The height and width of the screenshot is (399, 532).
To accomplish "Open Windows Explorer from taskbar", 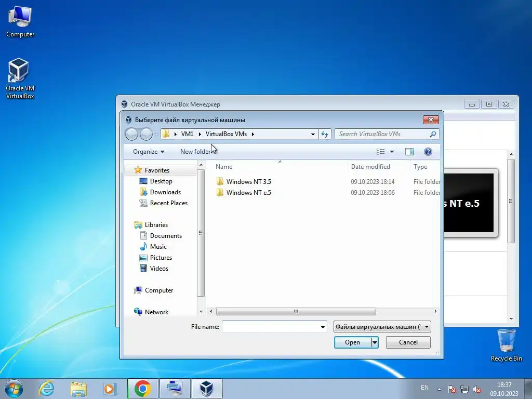I will click(x=78, y=389).
